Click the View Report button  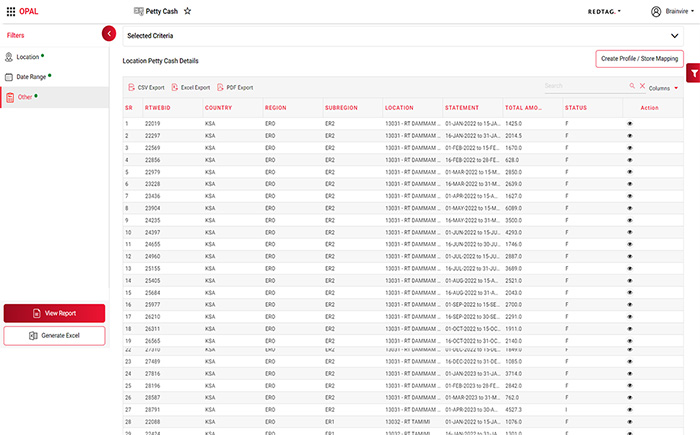point(54,313)
